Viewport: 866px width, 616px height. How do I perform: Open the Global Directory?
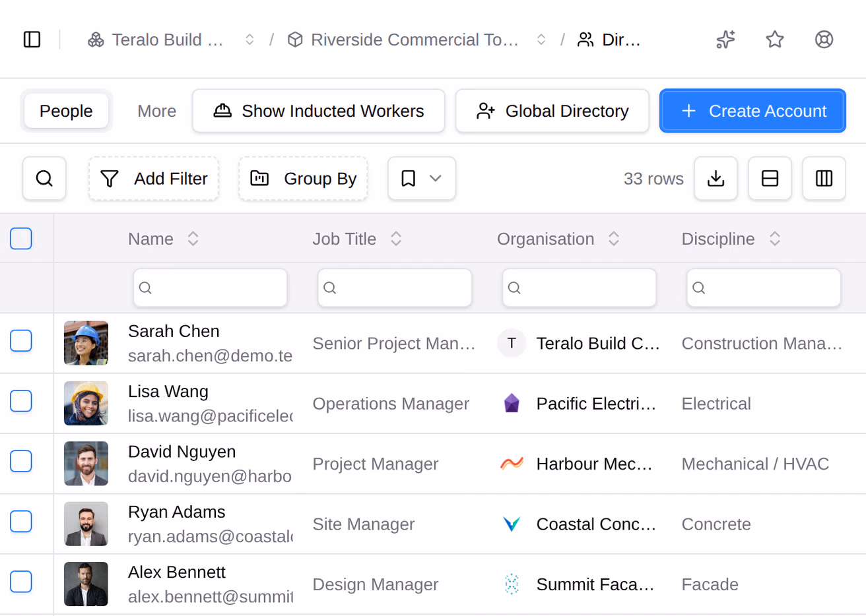(x=552, y=111)
